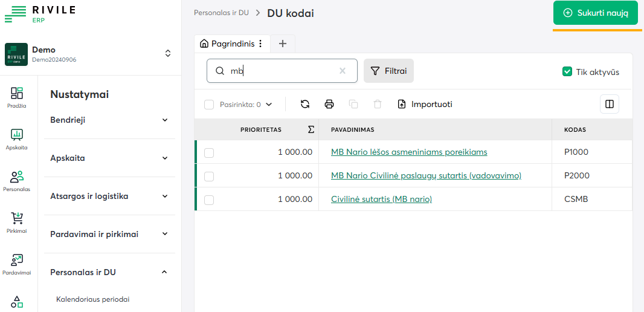Select the CSMB row checkbox
This screenshot has width=644, height=312.
click(209, 200)
